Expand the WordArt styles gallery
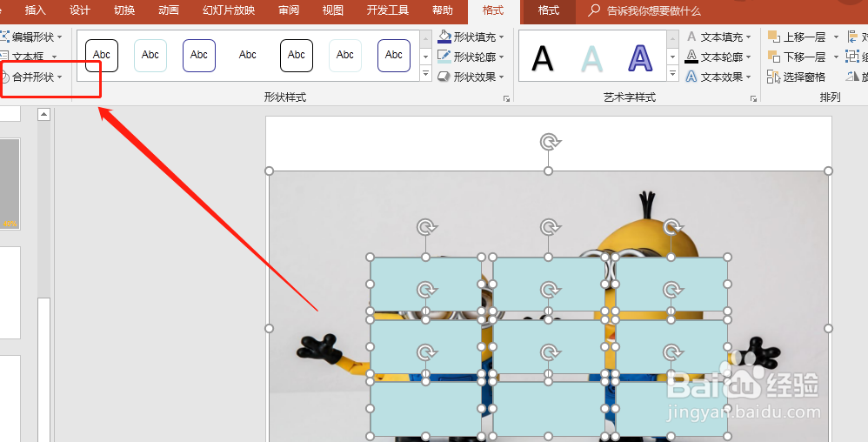The height and width of the screenshot is (442, 868). pos(672,73)
